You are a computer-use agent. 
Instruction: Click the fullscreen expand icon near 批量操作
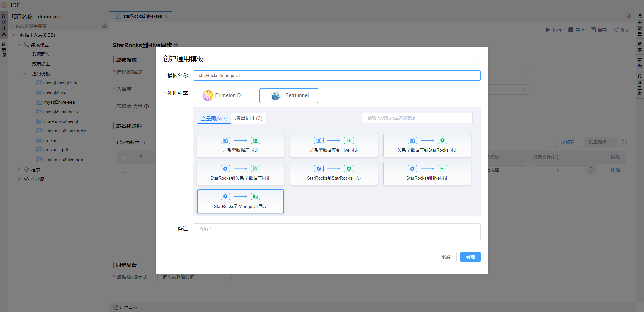(624, 142)
